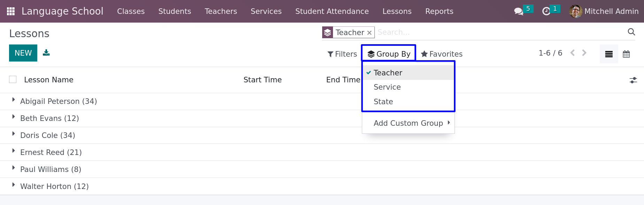Click the download/export records icon

[x=46, y=53]
